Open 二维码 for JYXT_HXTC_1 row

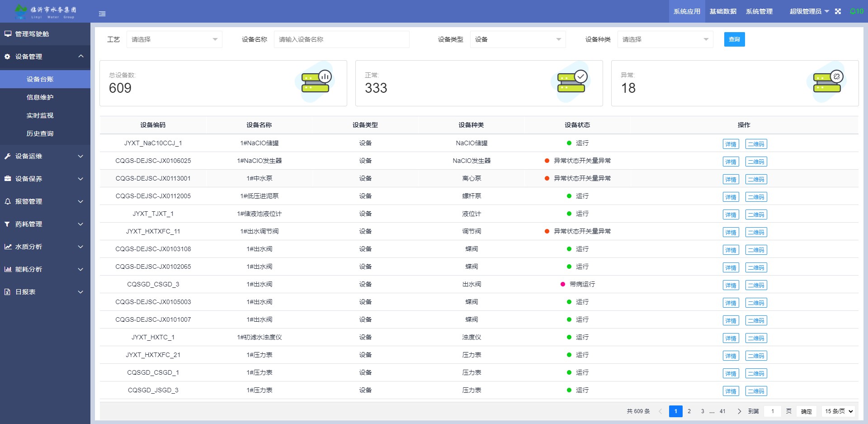pos(756,338)
